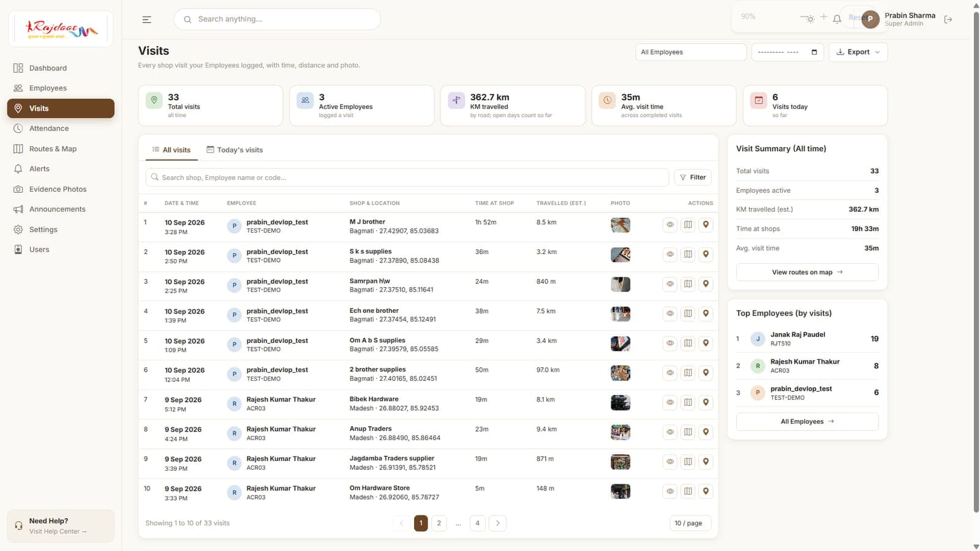Go to page 2 of visits
The image size is (980, 551).
tap(439, 523)
